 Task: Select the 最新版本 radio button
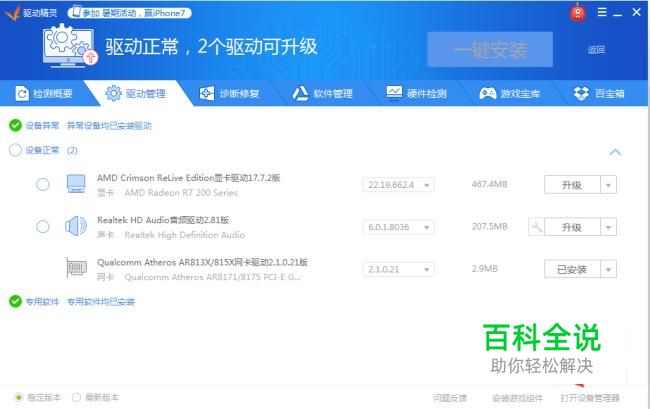coord(76,397)
